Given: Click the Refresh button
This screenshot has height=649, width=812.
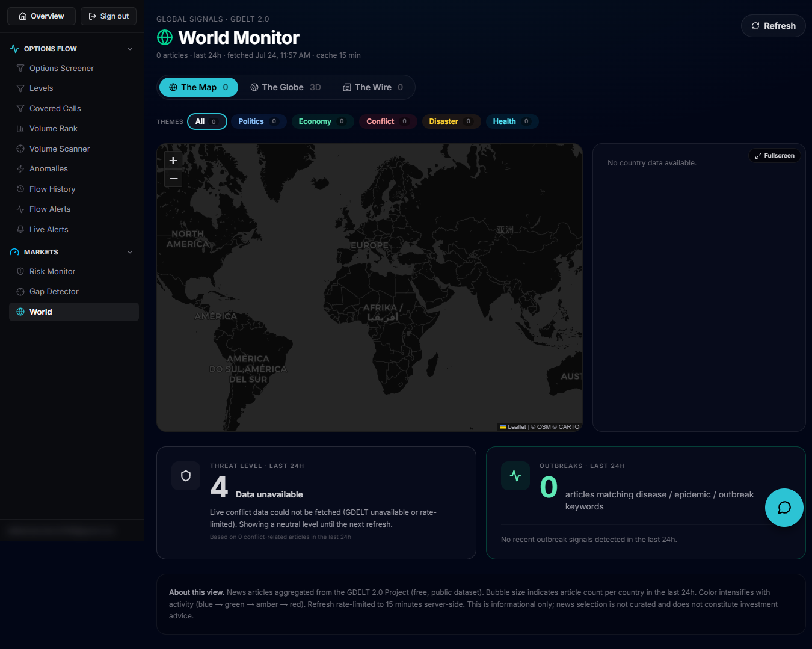Looking at the screenshot, I should pos(773,26).
